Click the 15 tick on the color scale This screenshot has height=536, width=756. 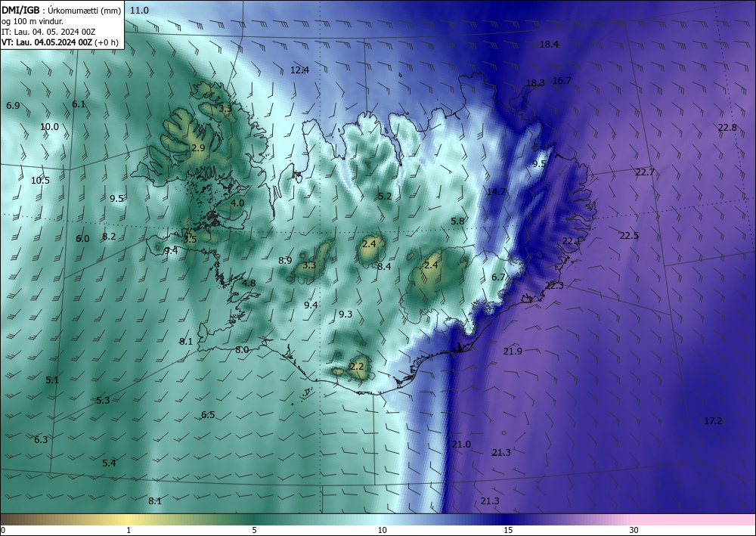(508, 530)
